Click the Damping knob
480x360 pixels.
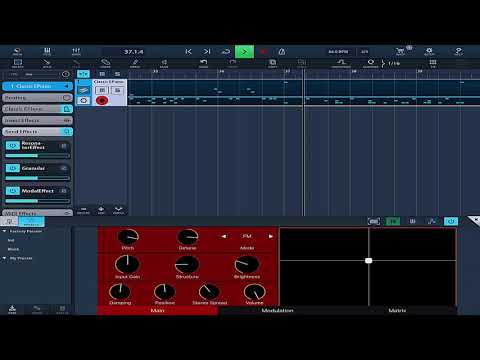(120, 292)
